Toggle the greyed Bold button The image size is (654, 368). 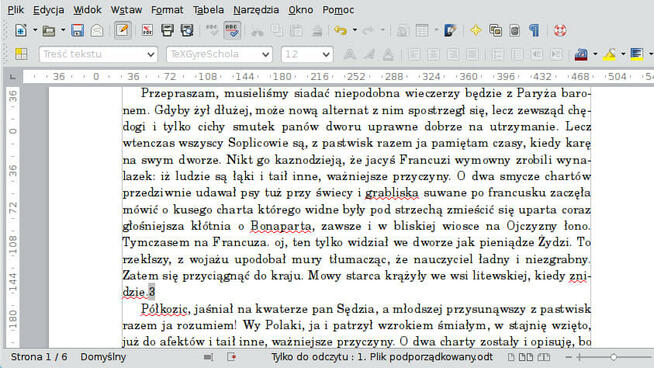click(350, 54)
